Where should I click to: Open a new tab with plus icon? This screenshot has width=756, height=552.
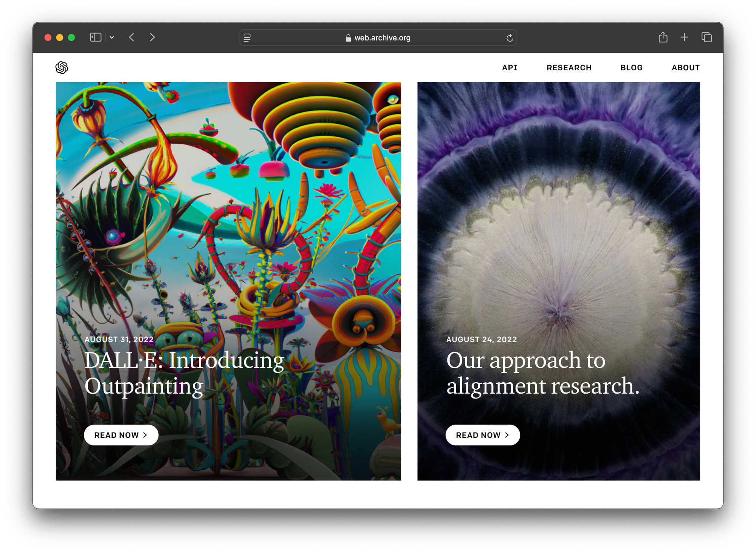[x=684, y=37]
